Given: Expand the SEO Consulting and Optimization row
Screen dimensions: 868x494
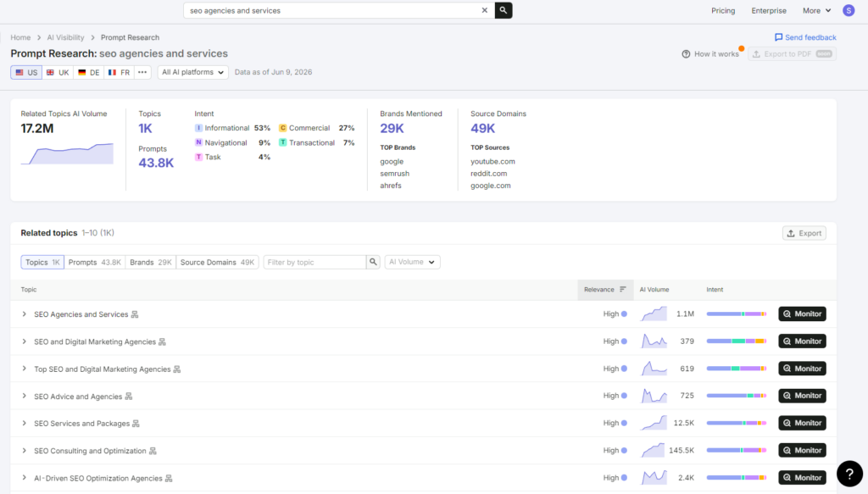Looking at the screenshot, I should (x=25, y=450).
